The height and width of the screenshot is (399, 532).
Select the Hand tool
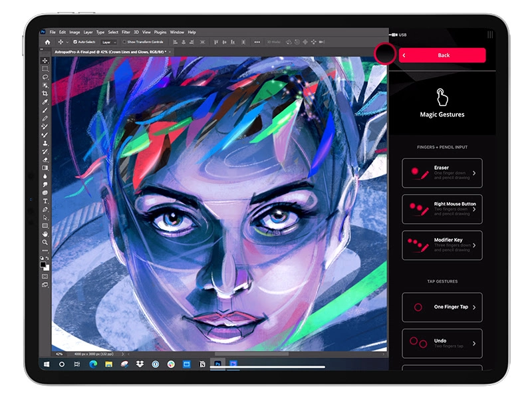click(x=45, y=234)
